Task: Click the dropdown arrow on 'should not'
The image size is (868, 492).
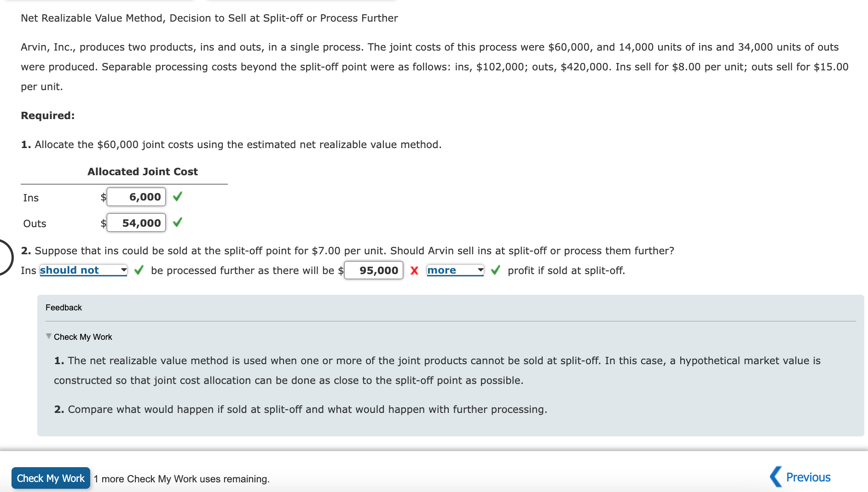Action: (x=123, y=270)
